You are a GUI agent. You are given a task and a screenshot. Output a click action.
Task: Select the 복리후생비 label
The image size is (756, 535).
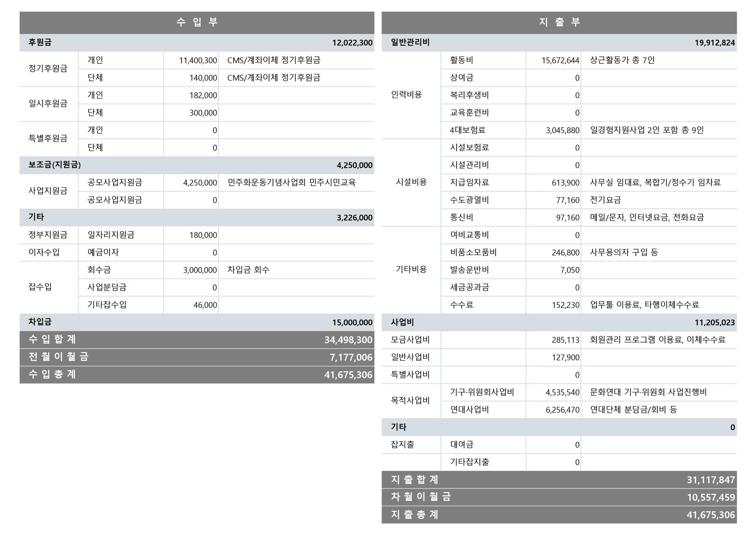tap(469, 95)
